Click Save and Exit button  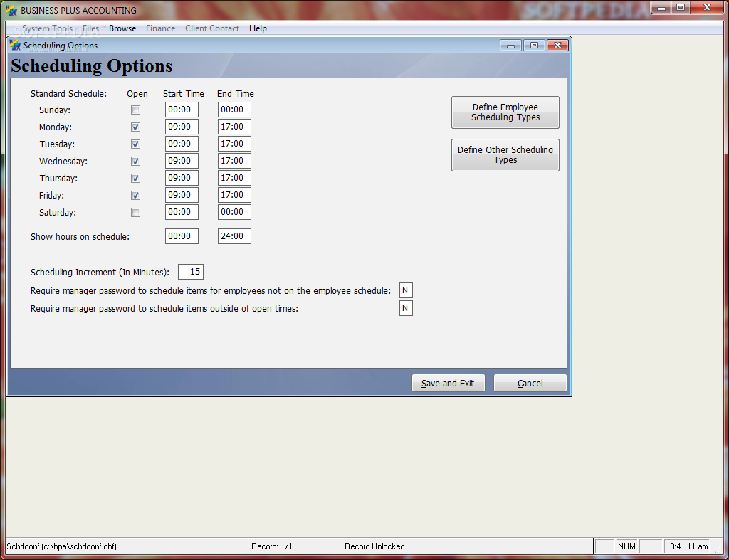click(449, 383)
